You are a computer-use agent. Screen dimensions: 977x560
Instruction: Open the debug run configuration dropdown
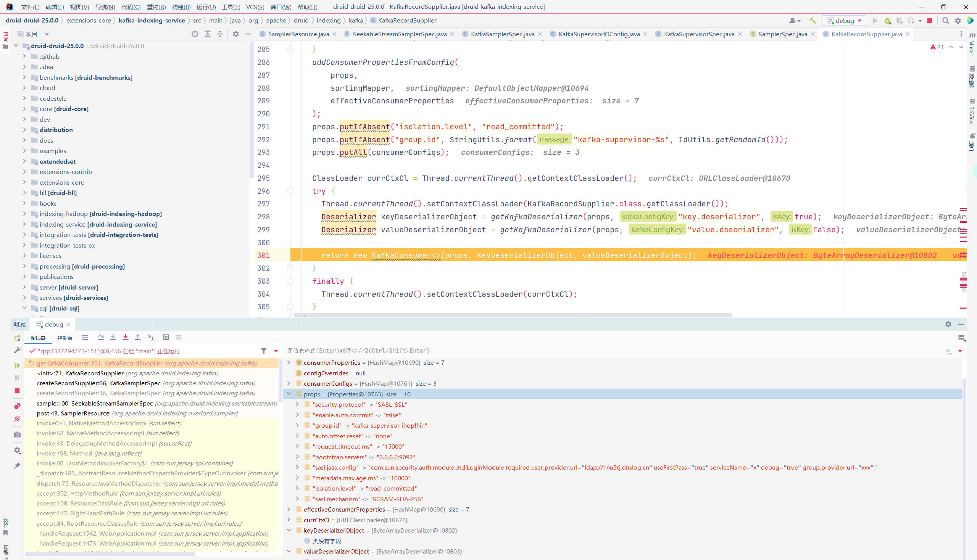[844, 21]
